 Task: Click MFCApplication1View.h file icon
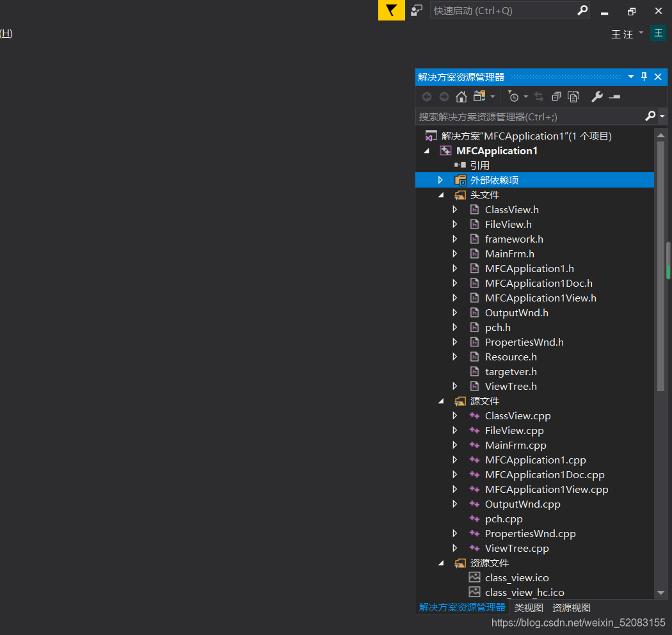click(474, 298)
